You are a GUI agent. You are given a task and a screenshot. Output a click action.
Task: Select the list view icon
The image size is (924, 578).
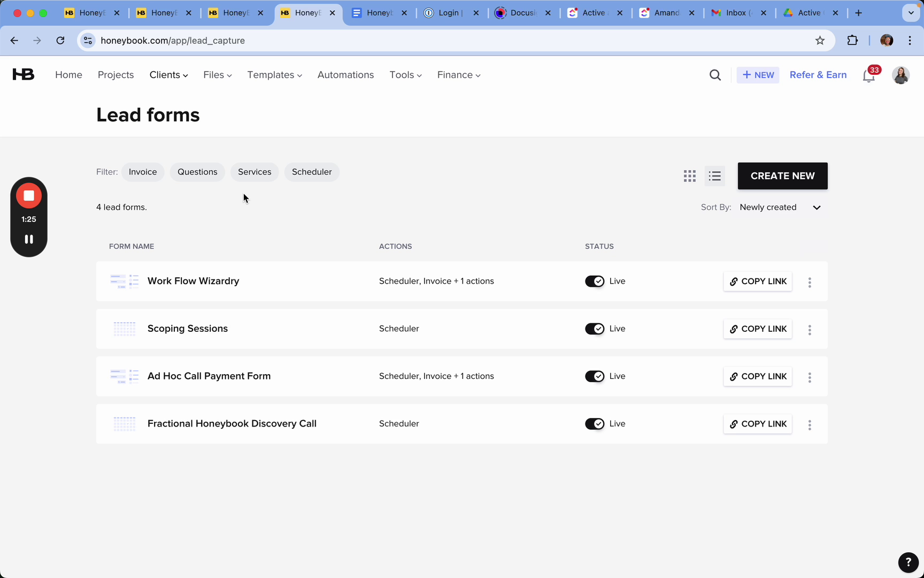click(x=714, y=176)
